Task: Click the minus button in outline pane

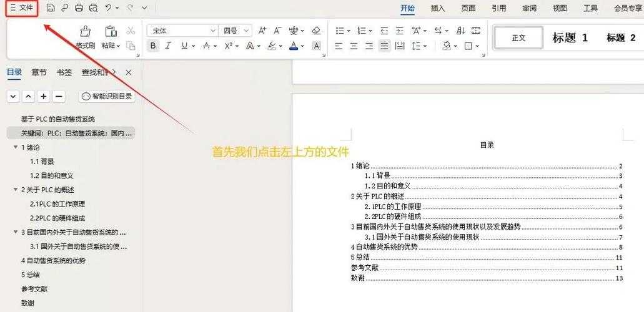Action: (x=59, y=97)
